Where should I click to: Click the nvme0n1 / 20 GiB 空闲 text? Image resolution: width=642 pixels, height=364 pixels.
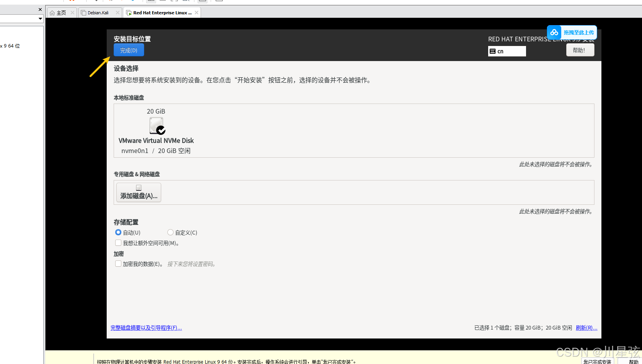pos(156,151)
